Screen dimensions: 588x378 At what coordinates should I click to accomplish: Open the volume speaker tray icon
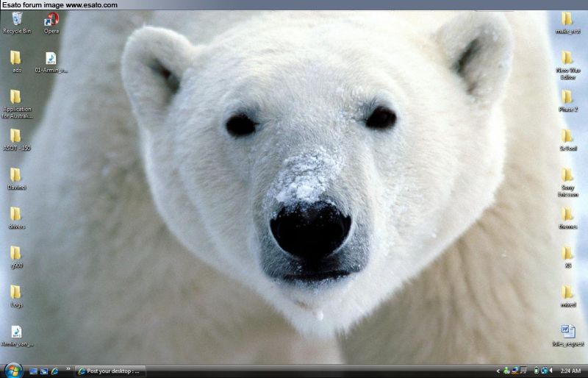tap(551, 371)
